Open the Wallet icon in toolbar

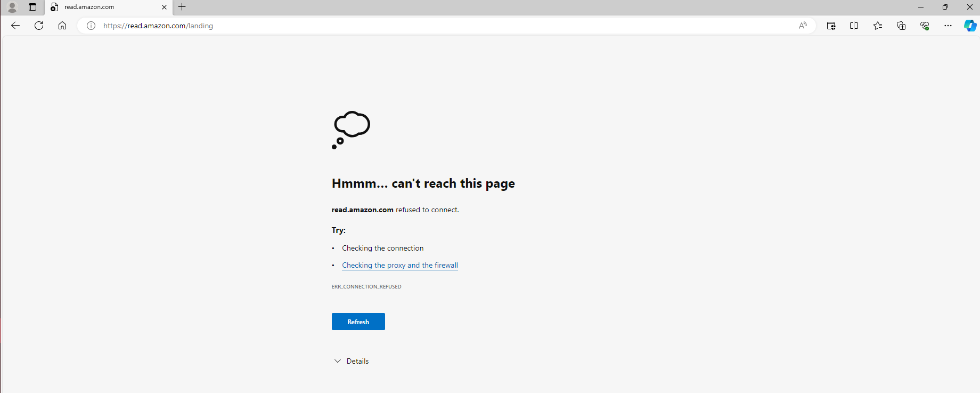(831, 26)
